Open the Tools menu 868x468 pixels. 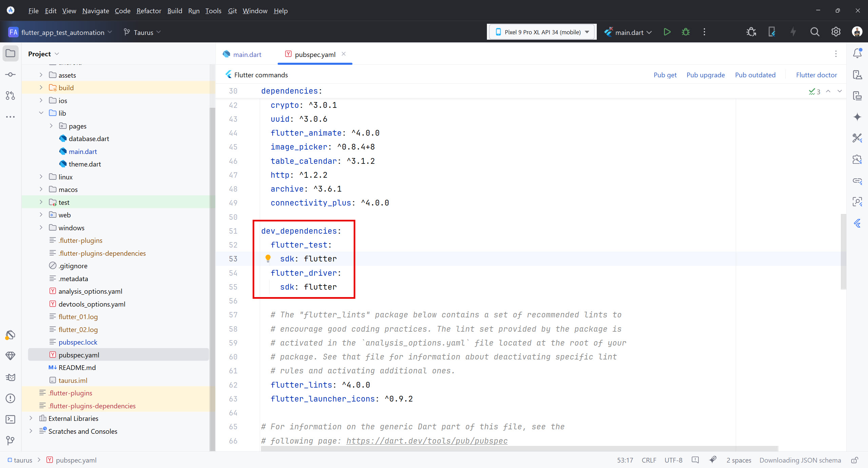(213, 11)
